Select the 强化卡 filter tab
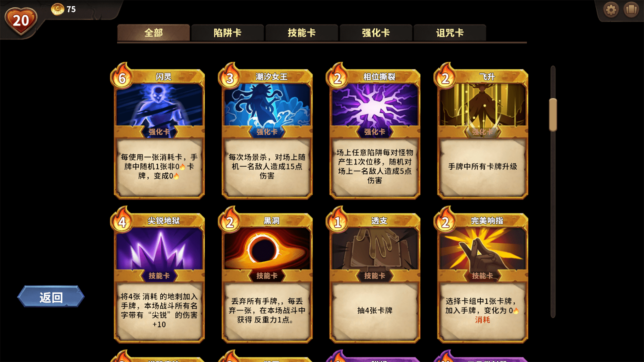This screenshot has width=644, height=362. click(x=376, y=33)
